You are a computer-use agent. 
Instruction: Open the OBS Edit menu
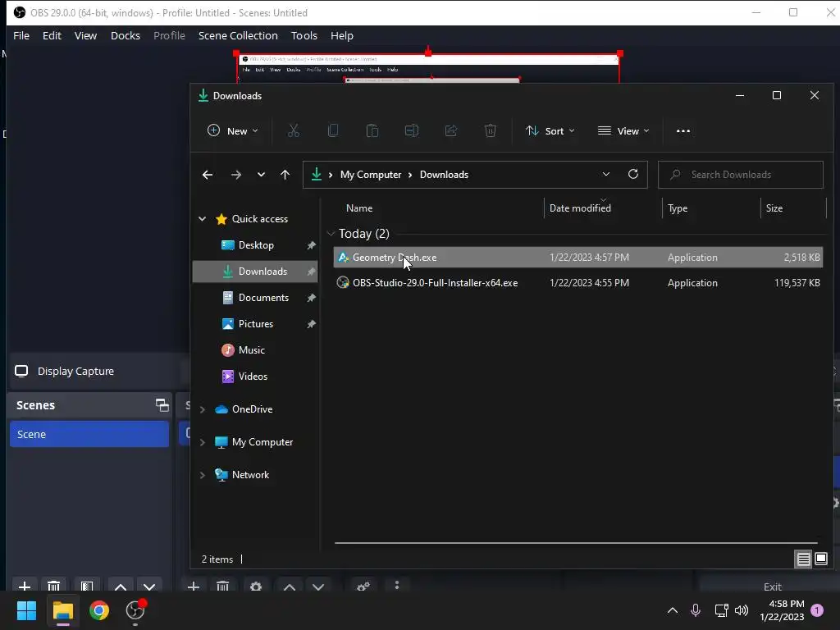pos(52,35)
